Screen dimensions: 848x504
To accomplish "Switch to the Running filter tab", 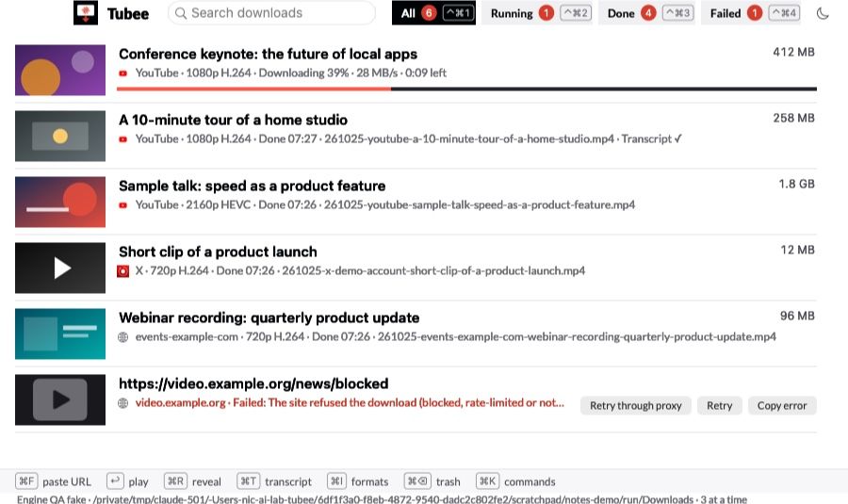I will coord(536,13).
